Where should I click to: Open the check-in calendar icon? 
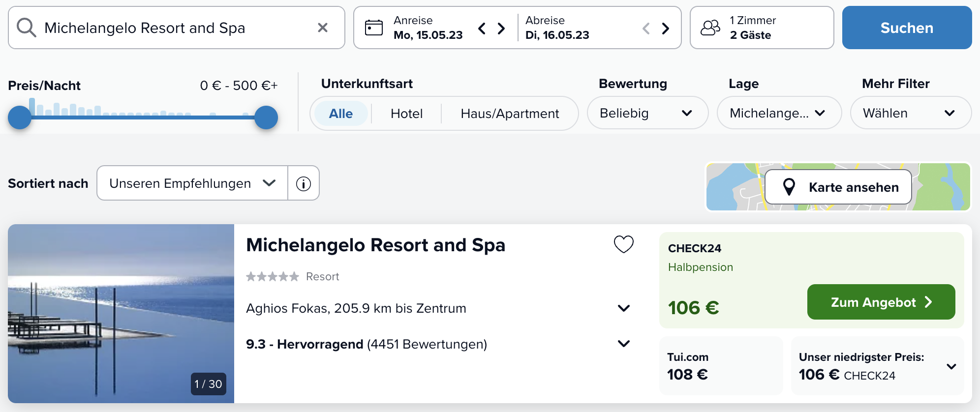(x=374, y=28)
